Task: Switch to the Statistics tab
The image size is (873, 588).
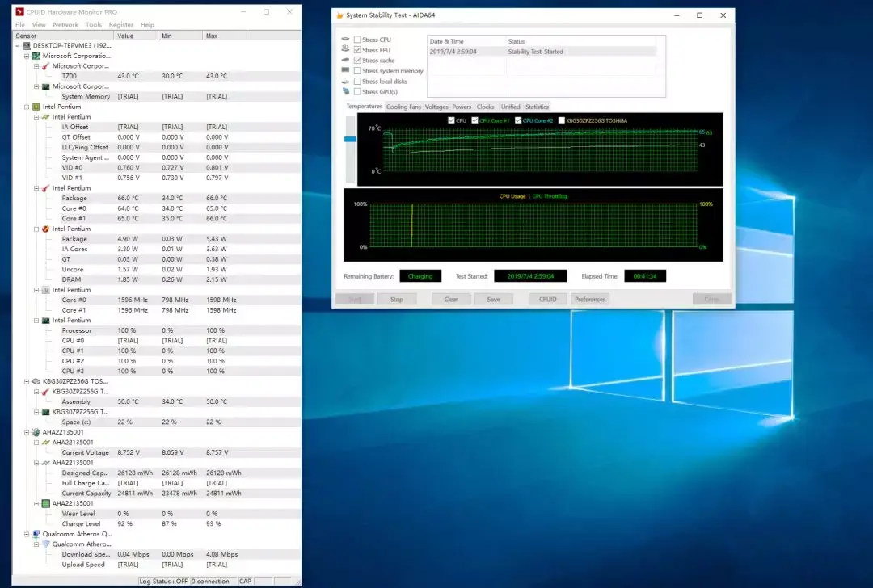Action: 537,107
